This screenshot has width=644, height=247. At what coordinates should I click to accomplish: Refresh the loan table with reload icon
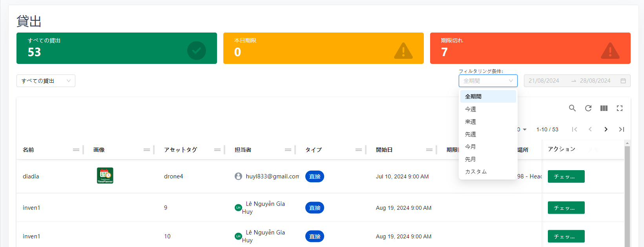[588, 108]
